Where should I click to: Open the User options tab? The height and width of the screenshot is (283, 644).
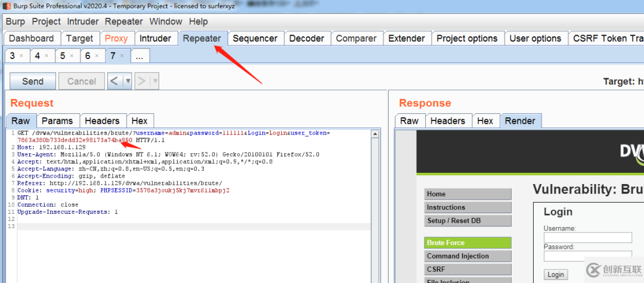[535, 39]
